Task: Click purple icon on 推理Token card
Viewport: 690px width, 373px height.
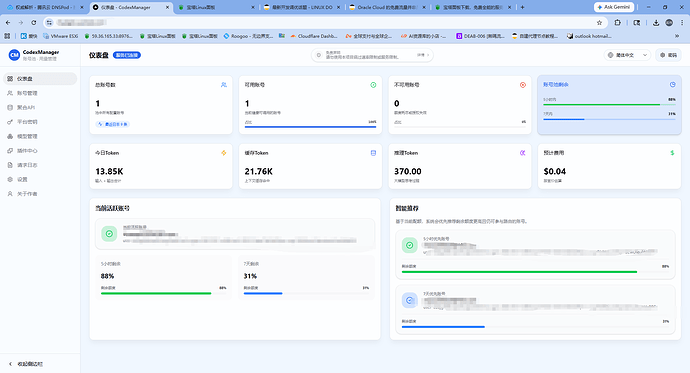Action: [x=523, y=153]
